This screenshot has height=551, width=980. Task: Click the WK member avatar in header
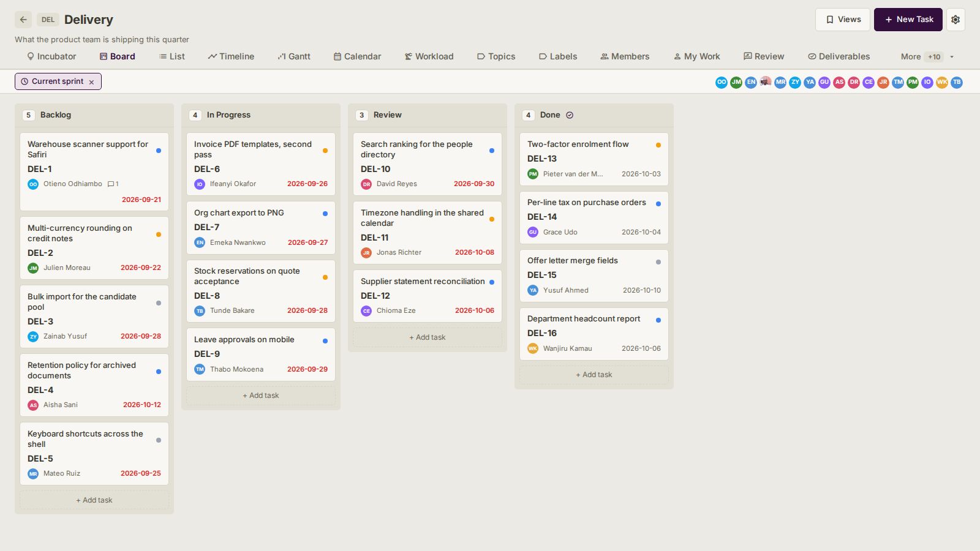click(942, 82)
